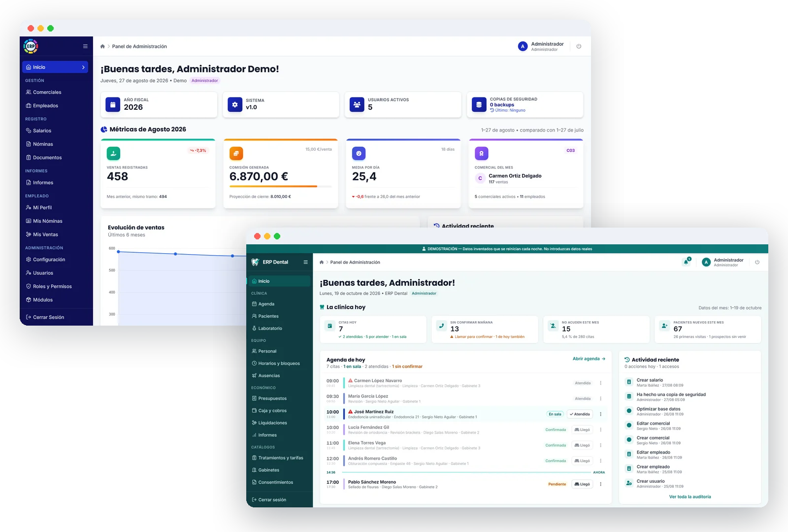Click No Acuden Este Mes icon
Viewport: 788px width, 532px height.
(x=553, y=326)
